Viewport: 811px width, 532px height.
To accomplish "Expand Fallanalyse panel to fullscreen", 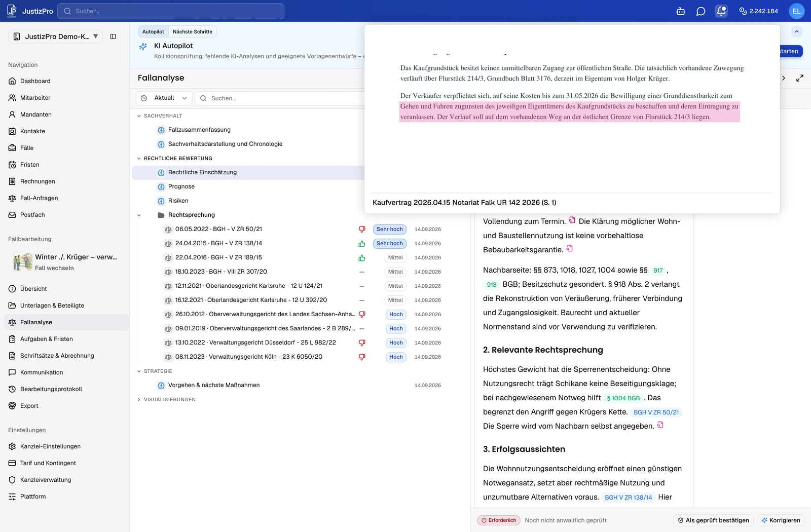I will click(800, 78).
